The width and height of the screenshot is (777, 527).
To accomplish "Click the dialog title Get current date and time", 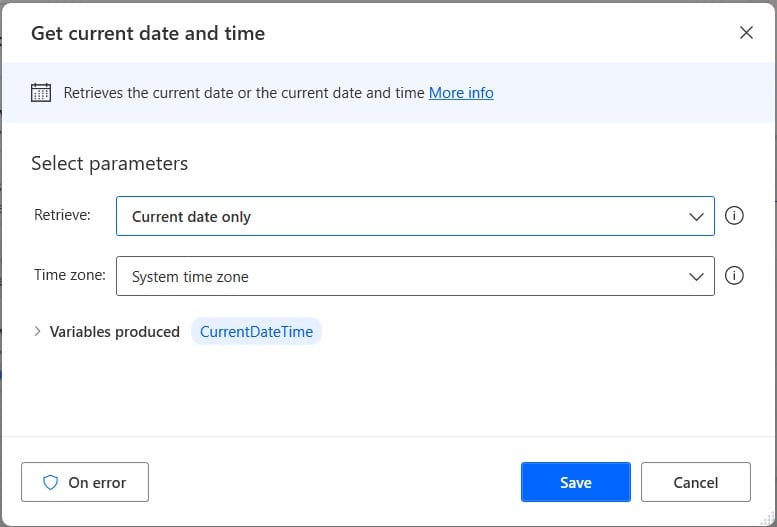I will pyautogui.click(x=148, y=33).
